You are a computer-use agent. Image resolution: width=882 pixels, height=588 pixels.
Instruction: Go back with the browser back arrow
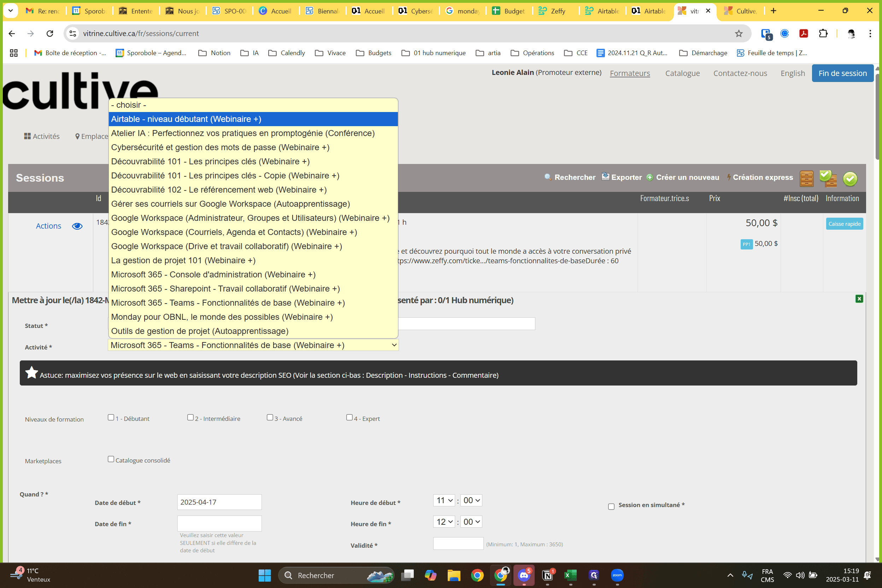pos(12,33)
